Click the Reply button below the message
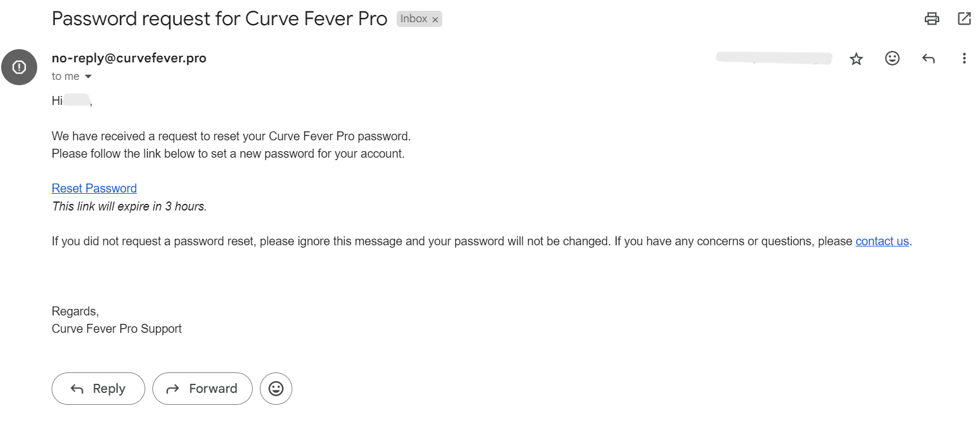This screenshot has width=980, height=424. point(98,389)
